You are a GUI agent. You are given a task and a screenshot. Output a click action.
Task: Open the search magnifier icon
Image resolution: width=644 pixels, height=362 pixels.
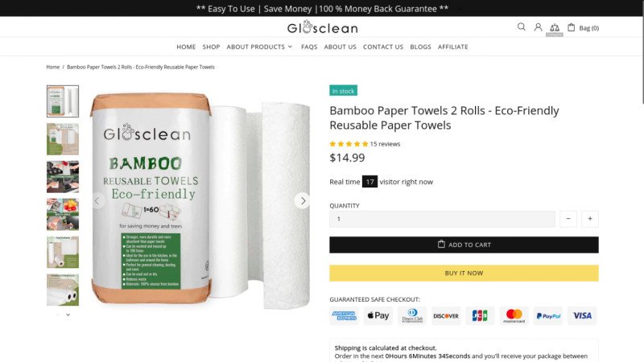(521, 27)
